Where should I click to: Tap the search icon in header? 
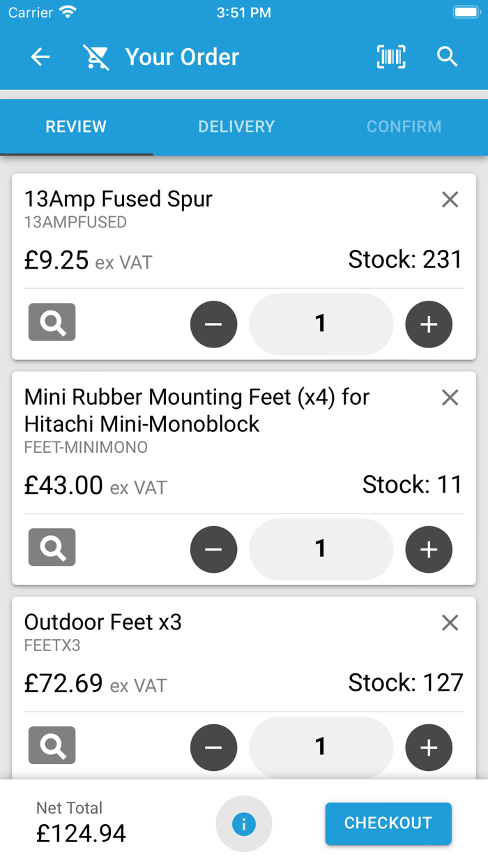447,57
